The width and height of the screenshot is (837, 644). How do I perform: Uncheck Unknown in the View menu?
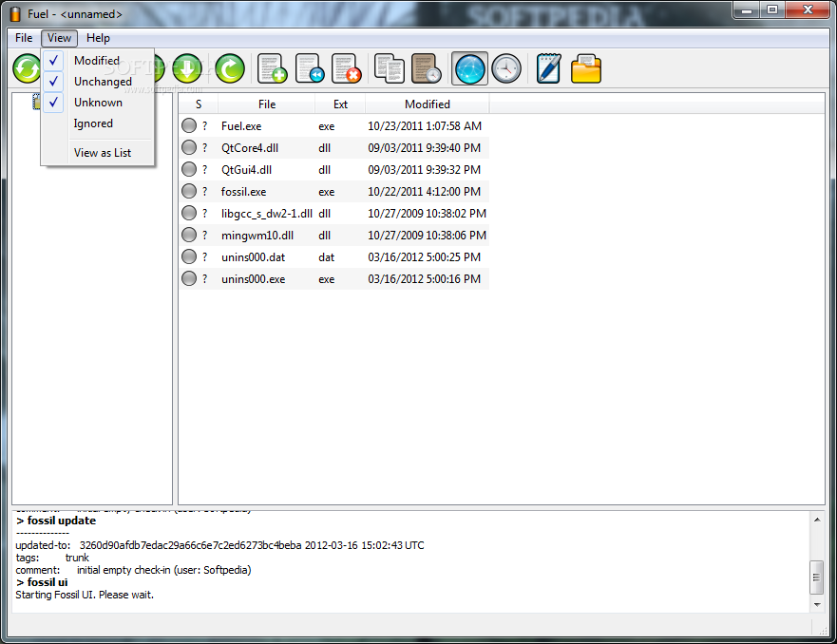[x=98, y=102]
